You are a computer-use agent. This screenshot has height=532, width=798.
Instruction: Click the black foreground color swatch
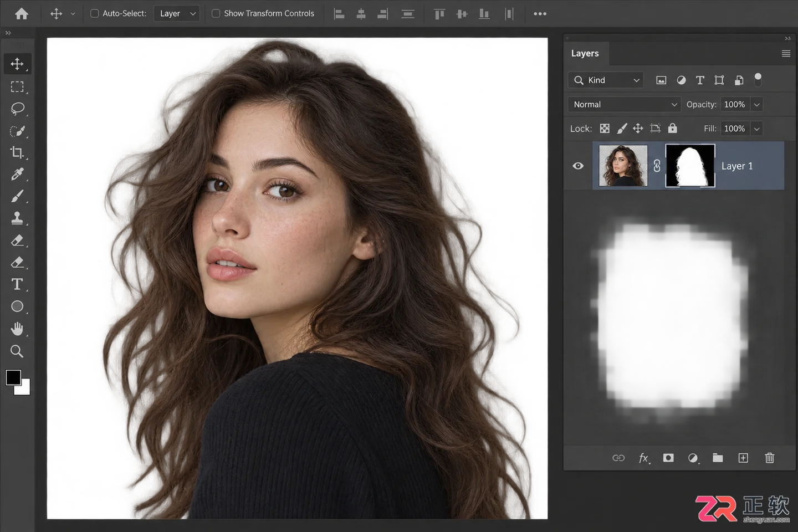(x=13, y=377)
